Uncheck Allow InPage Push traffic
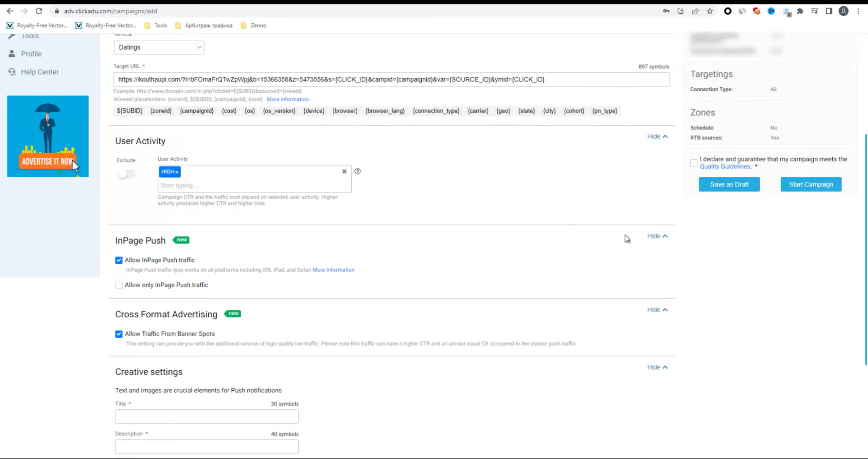 pos(119,260)
